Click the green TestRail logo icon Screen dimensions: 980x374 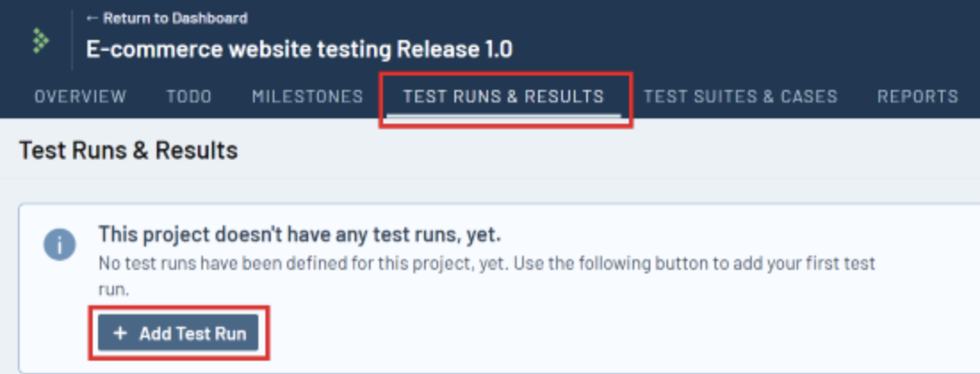click(x=39, y=40)
